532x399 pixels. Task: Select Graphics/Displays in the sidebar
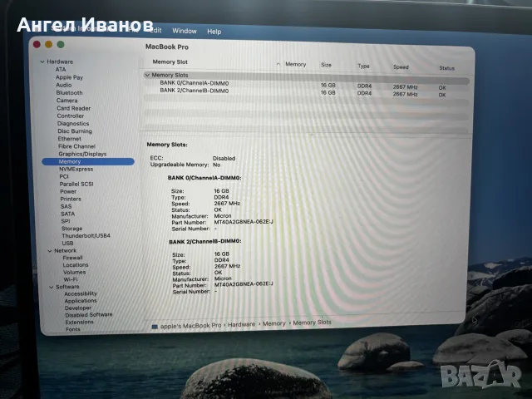82,154
